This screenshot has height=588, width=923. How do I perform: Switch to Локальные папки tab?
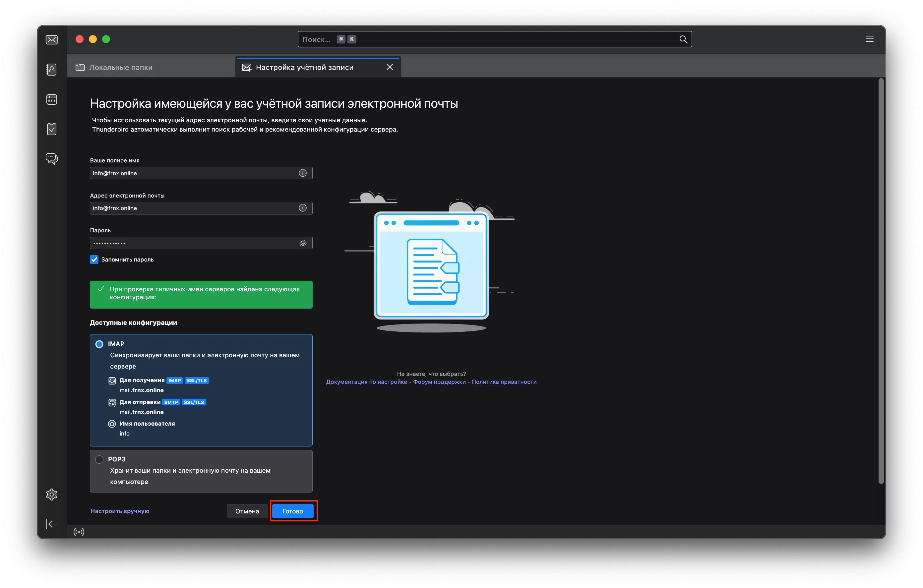[x=120, y=68]
